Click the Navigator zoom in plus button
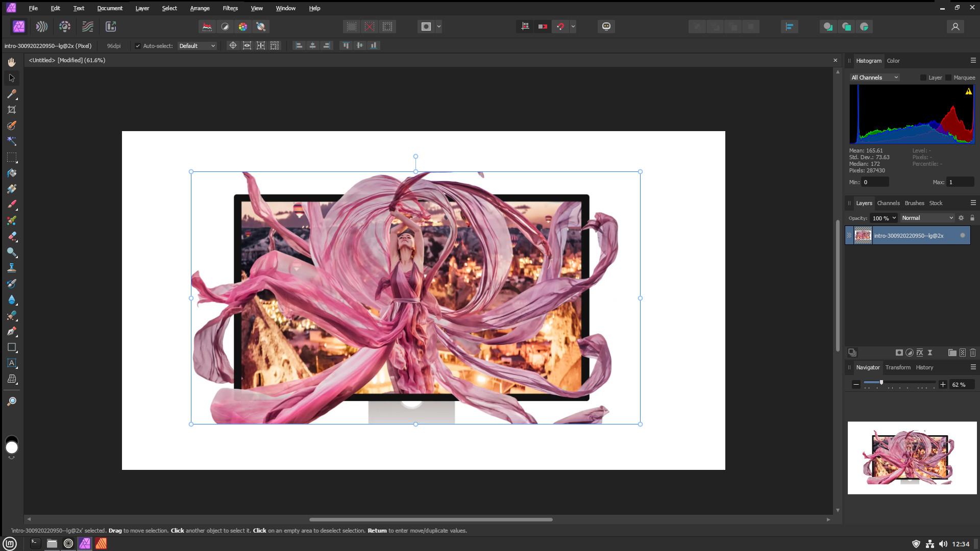Screen dimensions: 980x551 pos(943,385)
